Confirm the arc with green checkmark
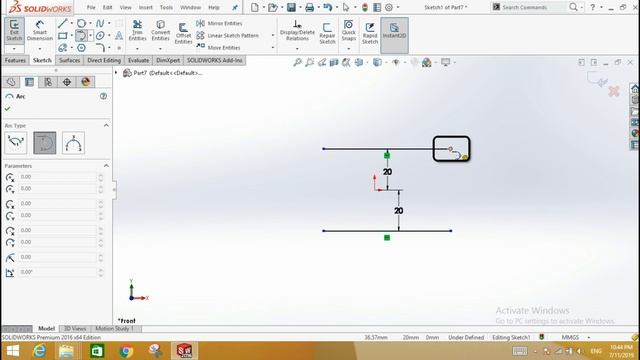 7,109
